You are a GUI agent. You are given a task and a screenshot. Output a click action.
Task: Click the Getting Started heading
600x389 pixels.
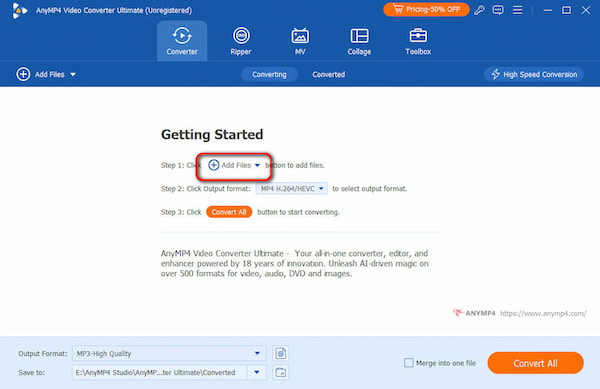point(212,135)
